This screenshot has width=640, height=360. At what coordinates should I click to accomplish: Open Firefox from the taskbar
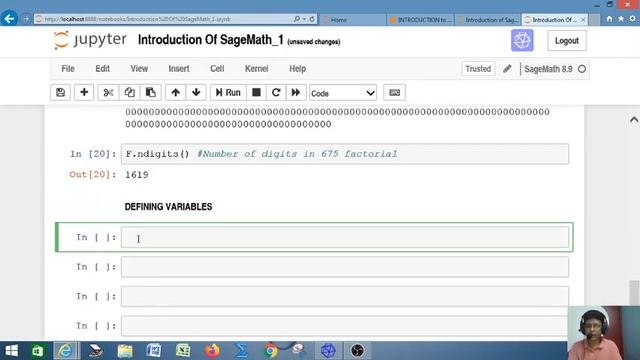click(x=212, y=351)
